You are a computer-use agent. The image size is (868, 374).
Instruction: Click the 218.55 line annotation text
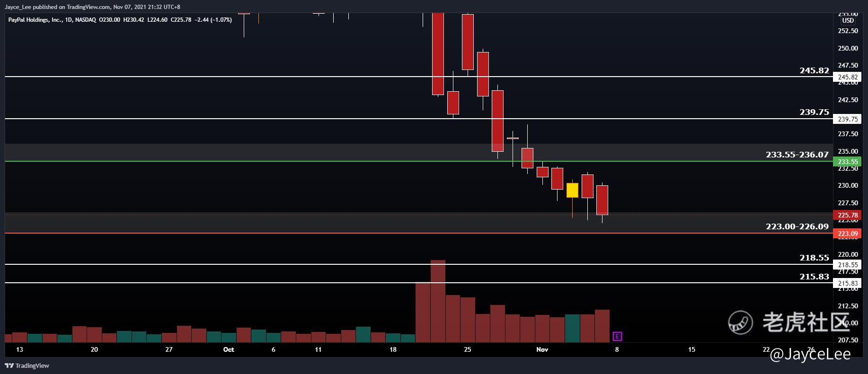click(815, 258)
